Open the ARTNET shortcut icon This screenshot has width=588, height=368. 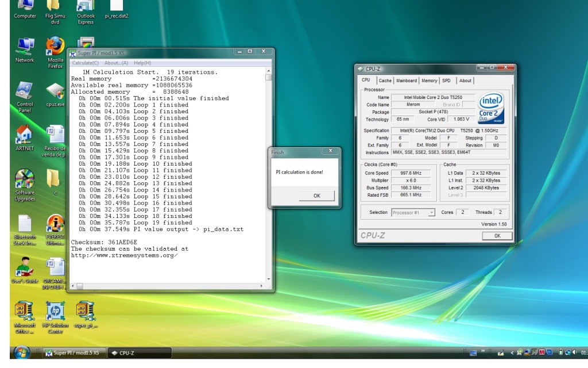pos(25,138)
